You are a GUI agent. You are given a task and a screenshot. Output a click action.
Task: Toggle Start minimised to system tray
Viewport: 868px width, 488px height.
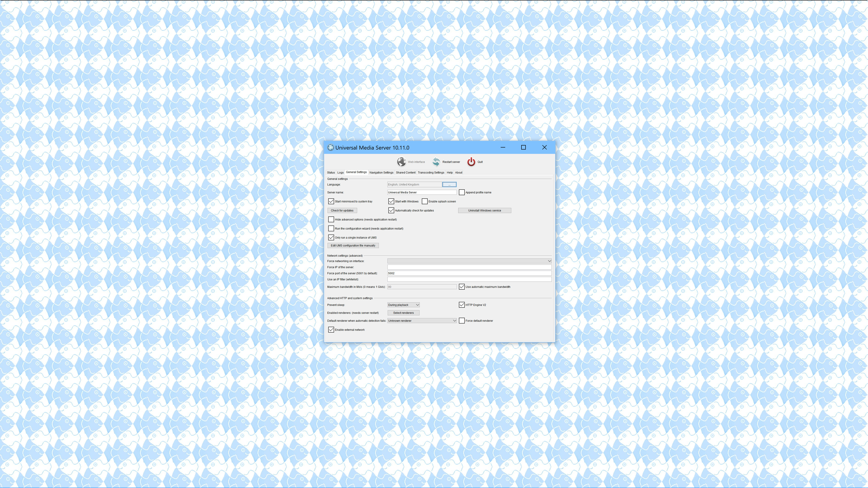331,201
